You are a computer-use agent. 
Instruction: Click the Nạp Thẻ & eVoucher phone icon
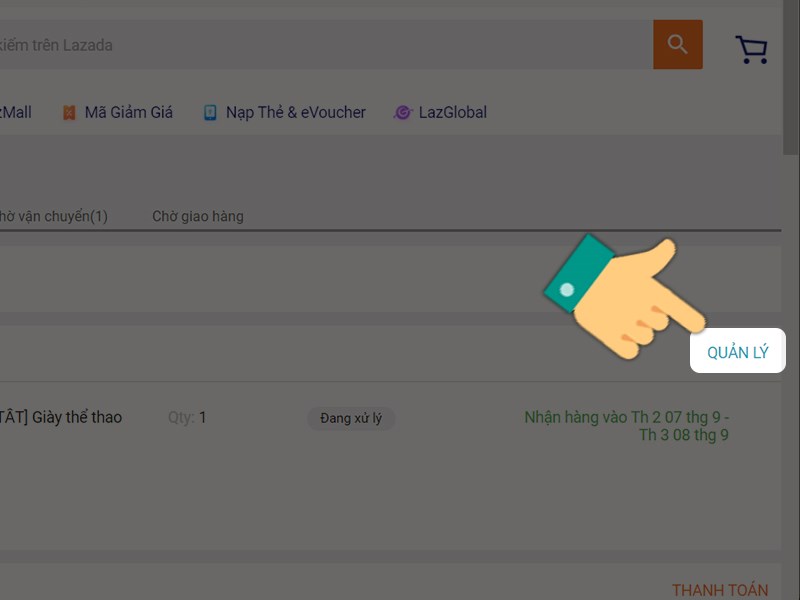pos(210,112)
